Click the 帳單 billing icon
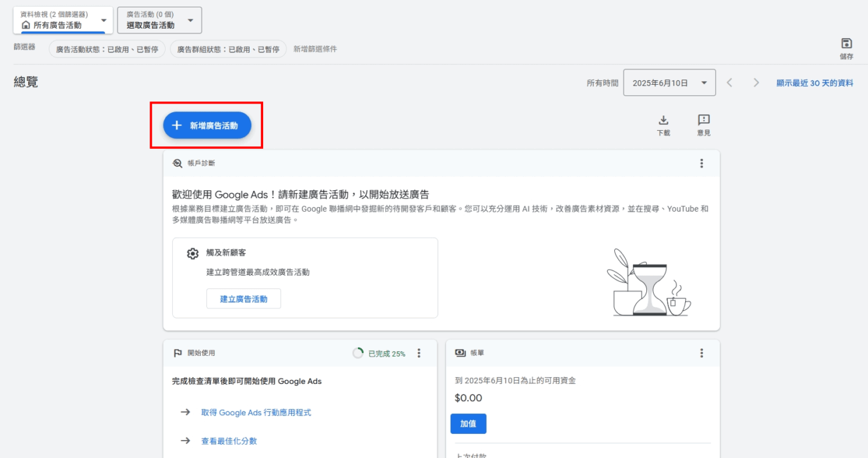Image resolution: width=868 pixels, height=458 pixels. (460, 353)
